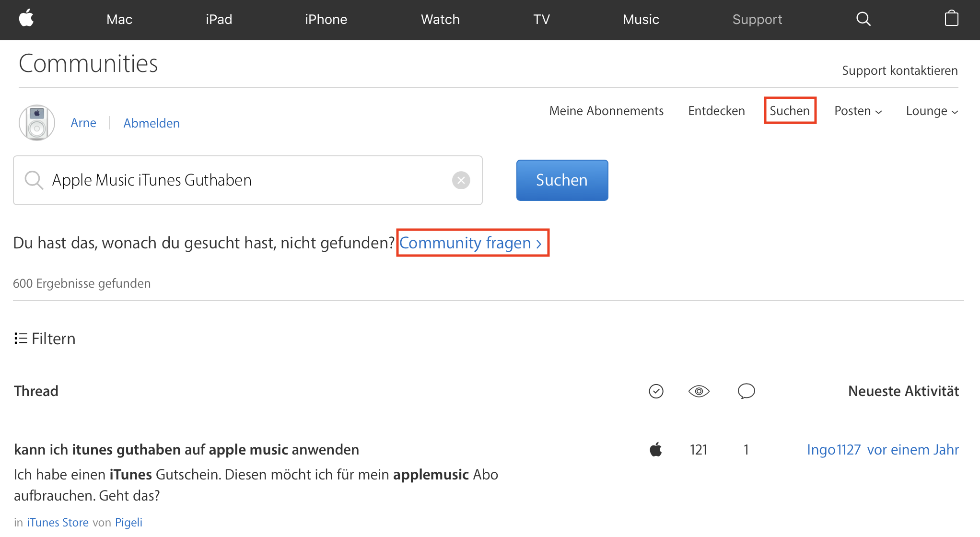Go to the Entdecken section
Screen dimensions: 980x537
point(716,111)
